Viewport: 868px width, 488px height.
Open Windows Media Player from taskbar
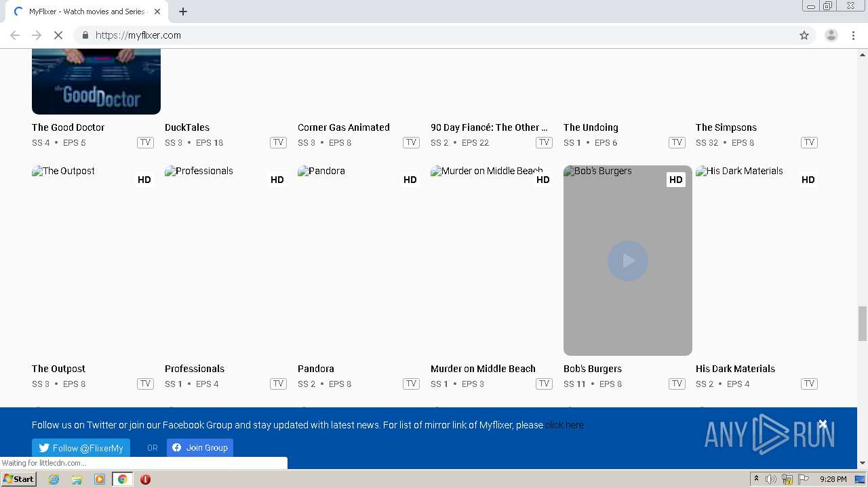click(x=100, y=479)
